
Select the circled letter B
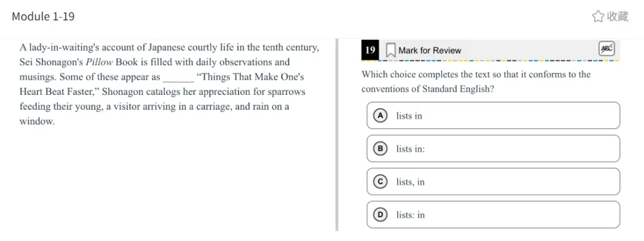pyautogui.click(x=380, y=149)
